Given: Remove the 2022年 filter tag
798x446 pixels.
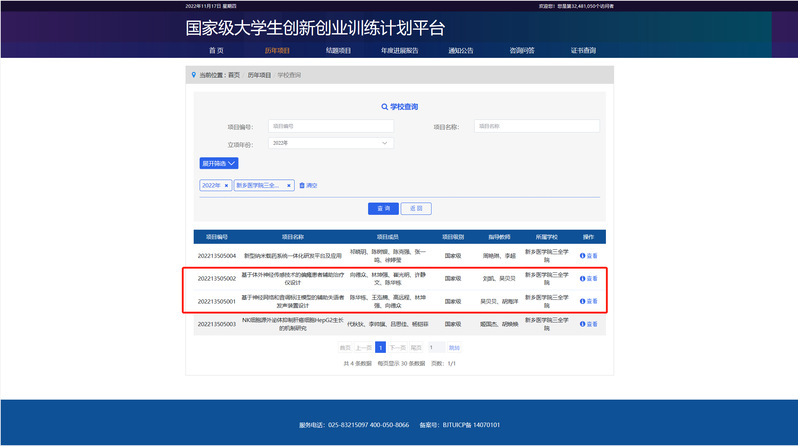Looking at the screenshot, I should coord(226,185).
